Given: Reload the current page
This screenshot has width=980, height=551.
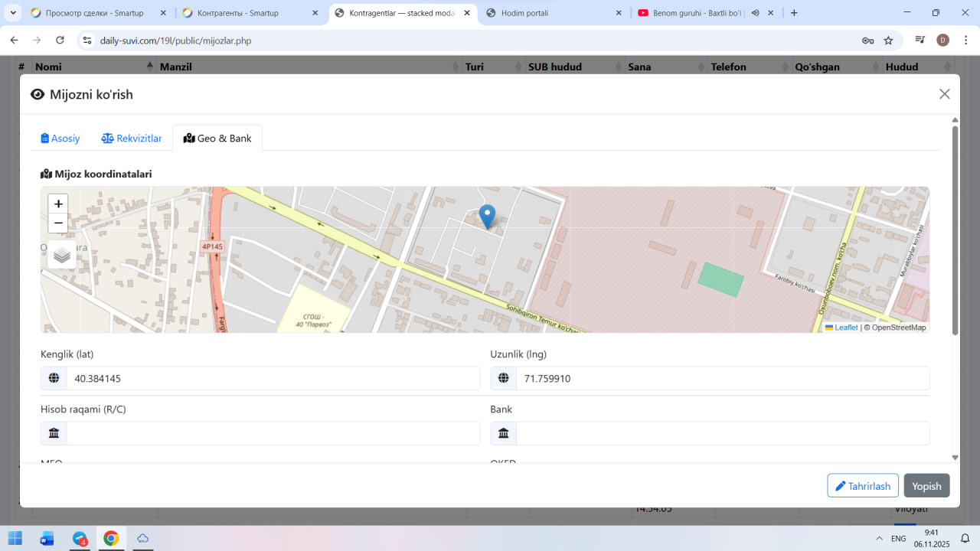Looking at the screenshot, I should tap(60, 41).
